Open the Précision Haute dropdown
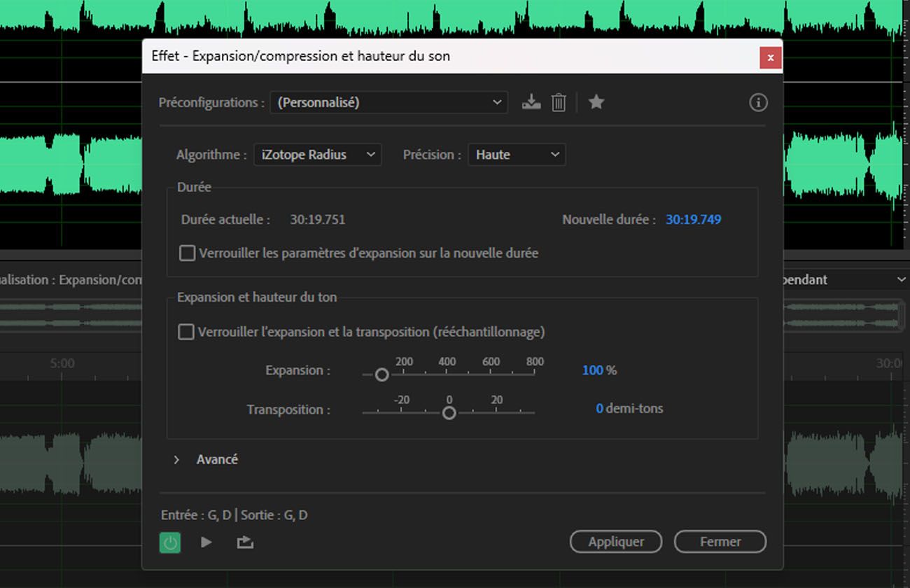 tap(517, 155)
